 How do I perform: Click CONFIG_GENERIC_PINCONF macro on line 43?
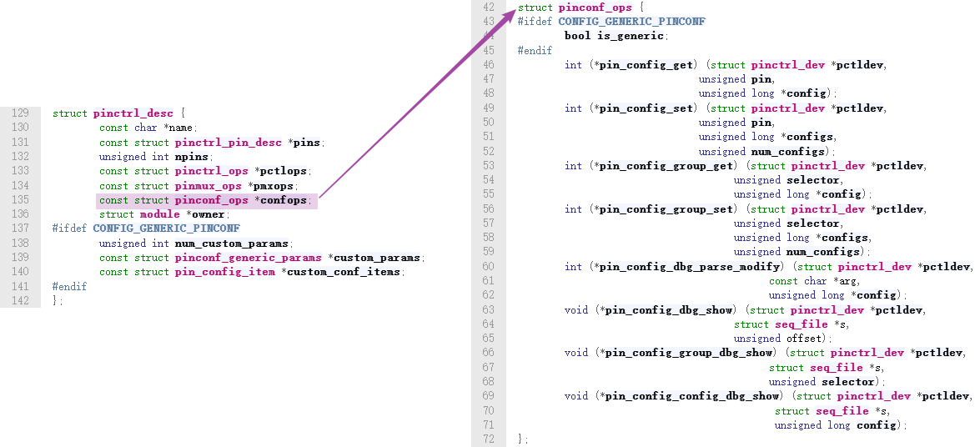[x=631, y=21]
